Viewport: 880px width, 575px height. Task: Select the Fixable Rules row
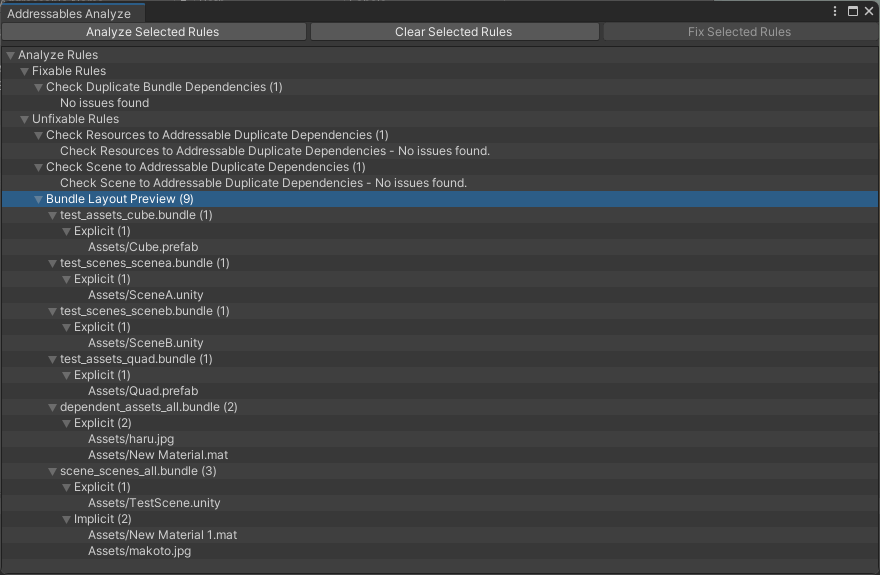tap(440, 71)
